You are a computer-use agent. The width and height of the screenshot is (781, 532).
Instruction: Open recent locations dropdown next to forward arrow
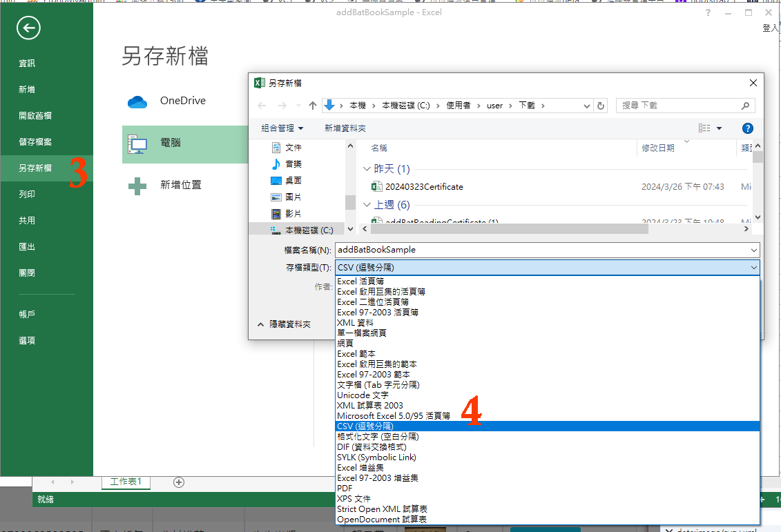[298, 106]
